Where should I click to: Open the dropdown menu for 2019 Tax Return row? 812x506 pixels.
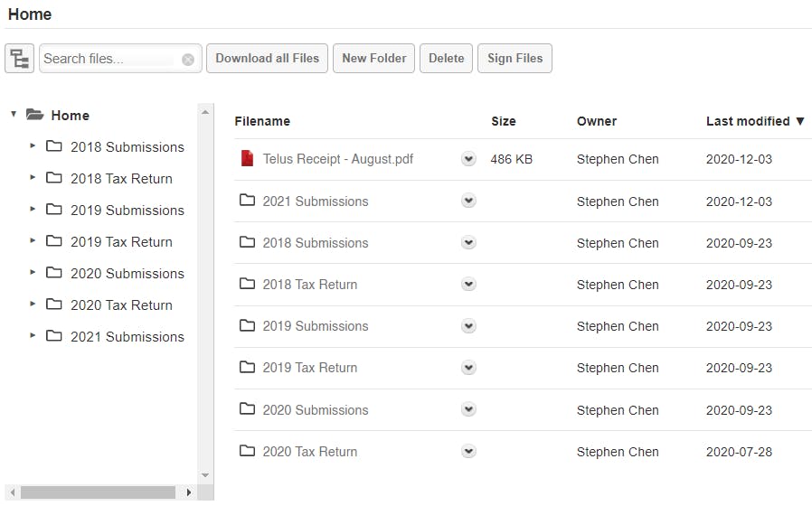[468, 368]
